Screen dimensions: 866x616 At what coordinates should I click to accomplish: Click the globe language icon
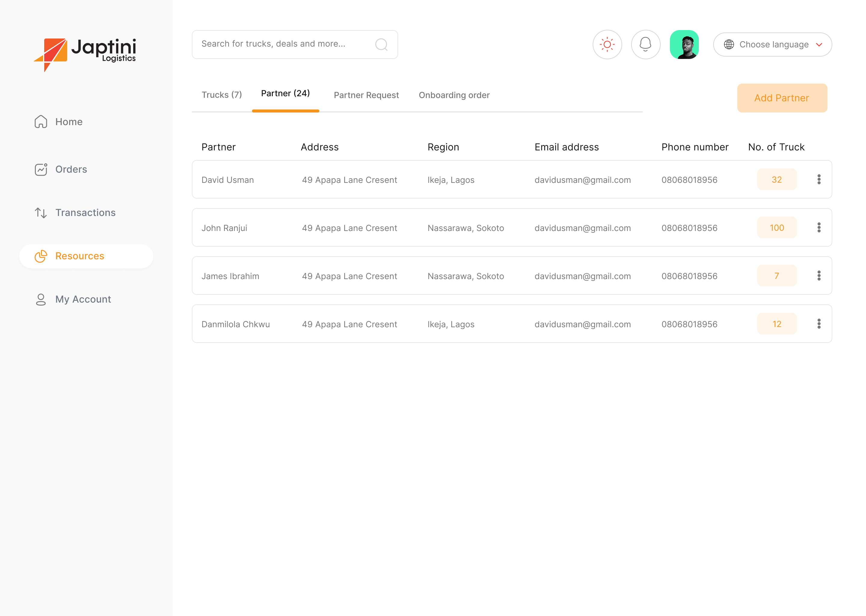(x=728, y=45)
